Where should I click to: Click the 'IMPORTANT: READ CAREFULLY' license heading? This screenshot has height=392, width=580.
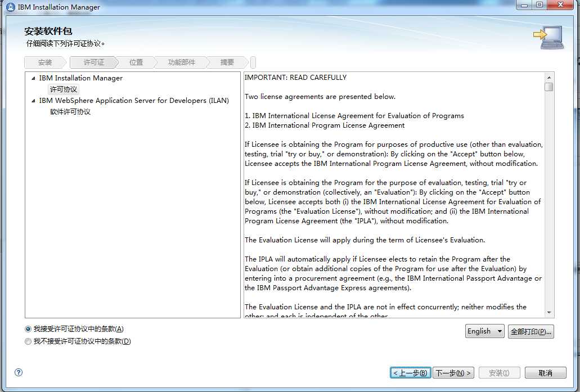coord(295,78)
